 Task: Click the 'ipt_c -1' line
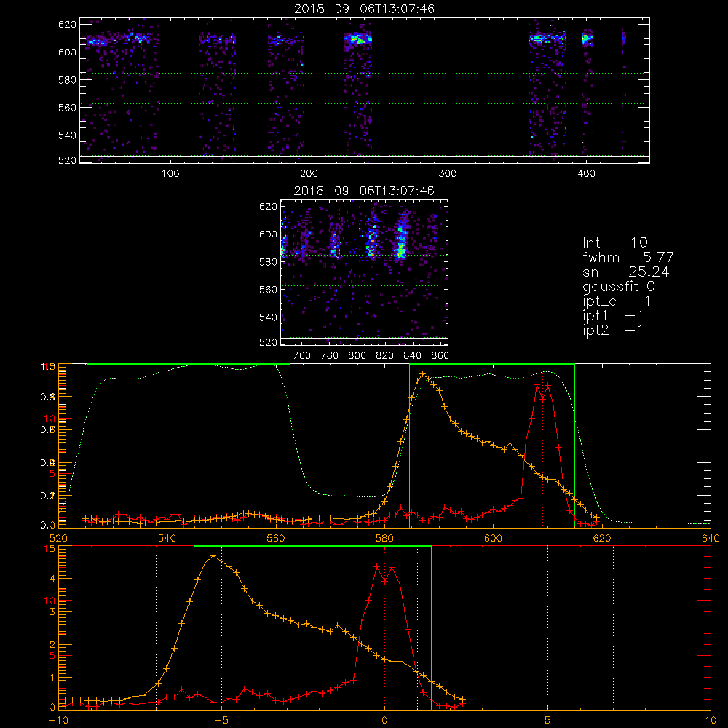tap(617, 301)
